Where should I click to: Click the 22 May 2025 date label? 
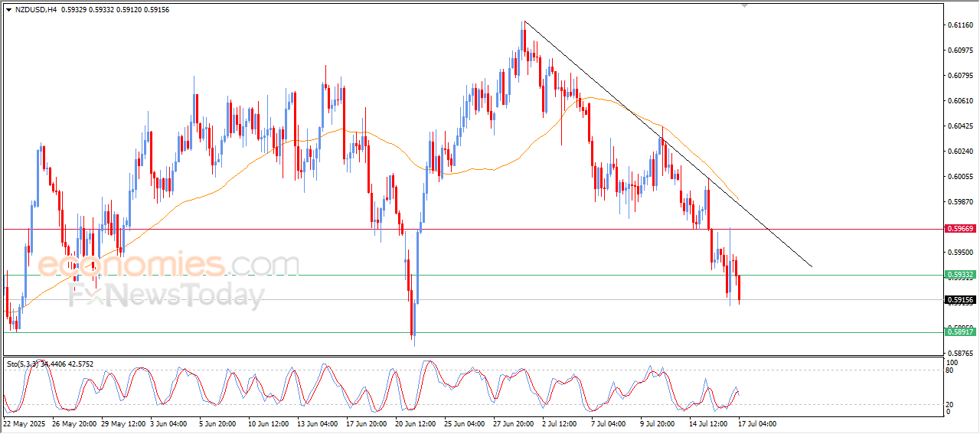pos(24,423)
